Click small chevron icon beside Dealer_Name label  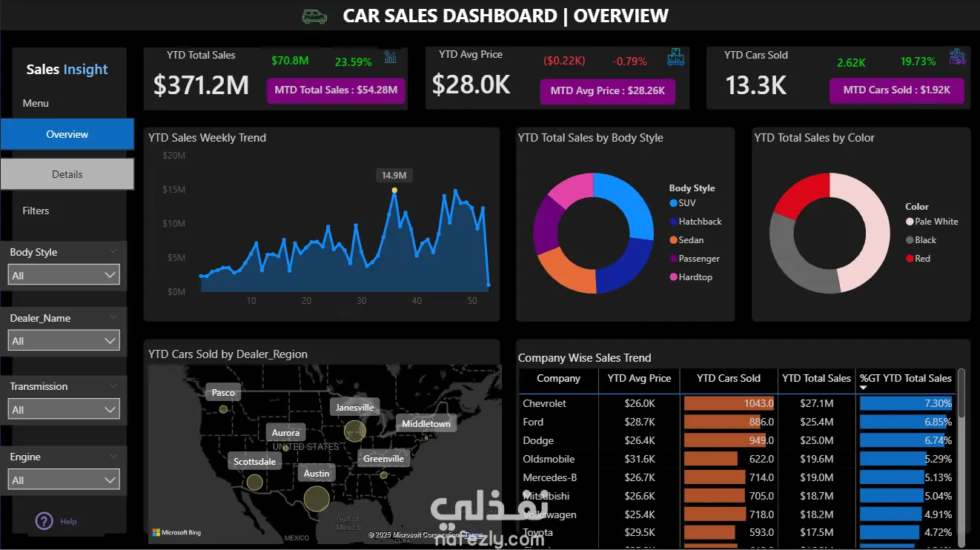point(113,317)
